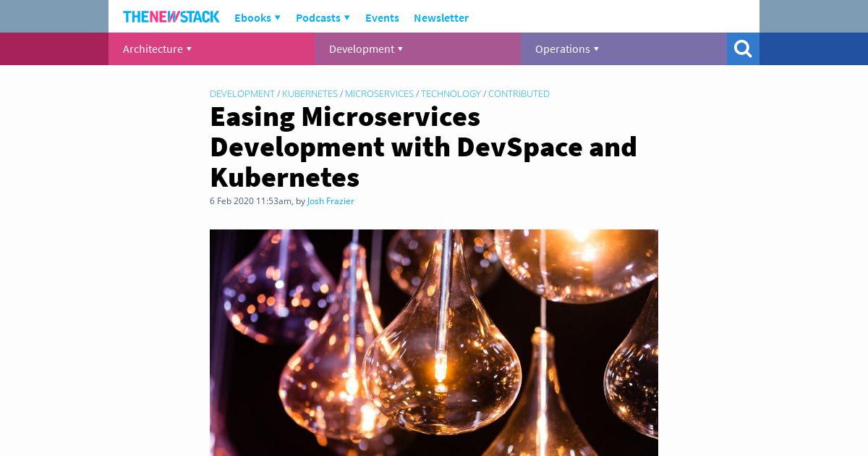Follow the TECHNOLOGY category link
The height and width of the screenshot is (456, 868).
click(451, 93)
